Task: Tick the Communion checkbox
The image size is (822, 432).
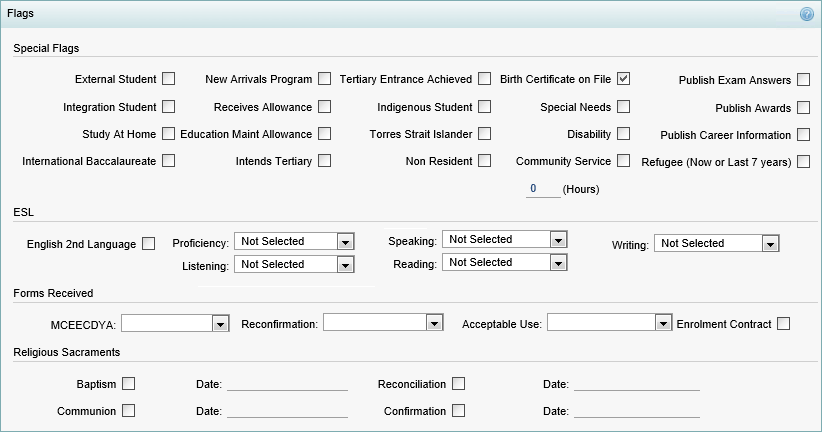Action: (x=128, y=411)
